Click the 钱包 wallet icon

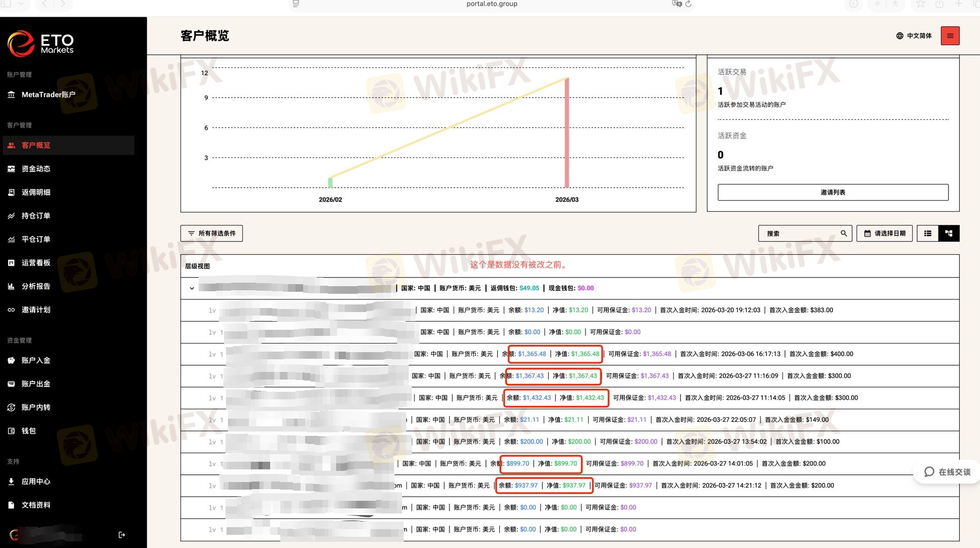point(11,431)
